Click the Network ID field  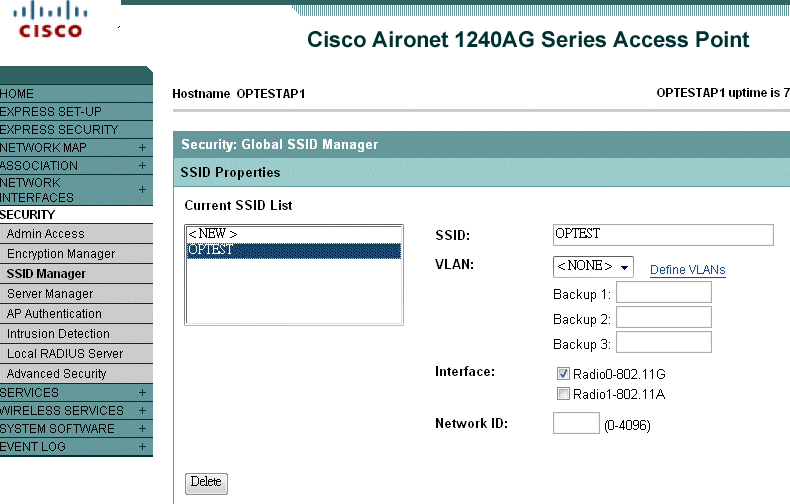pos(576,423)
